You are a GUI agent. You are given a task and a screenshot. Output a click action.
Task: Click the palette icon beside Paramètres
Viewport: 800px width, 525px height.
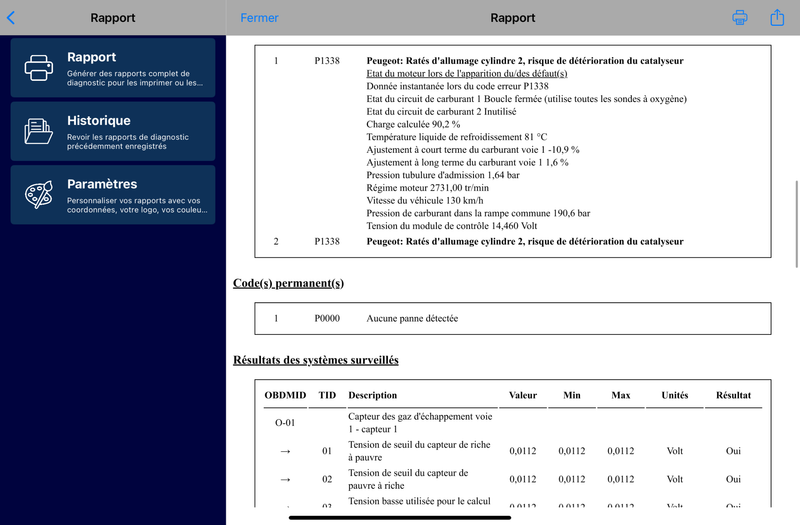[x=39, y=194]
